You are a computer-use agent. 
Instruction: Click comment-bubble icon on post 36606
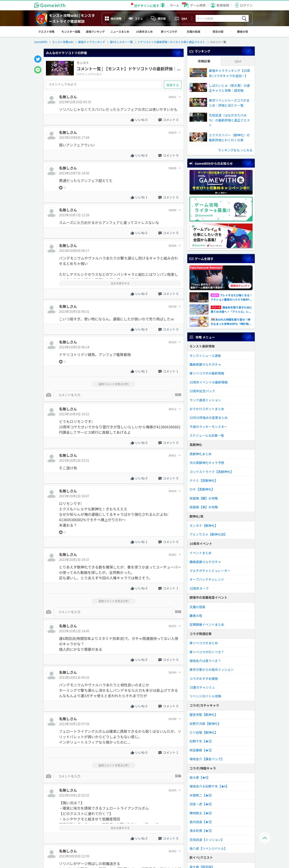[x=160, y=233]
